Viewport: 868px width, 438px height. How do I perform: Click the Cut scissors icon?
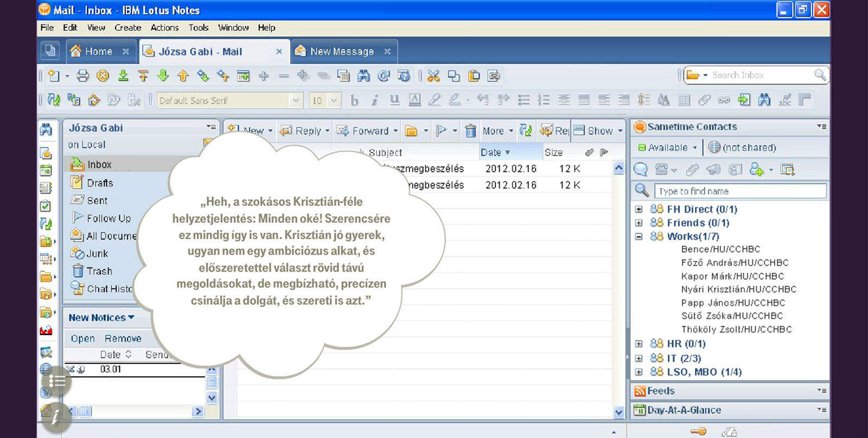point(433,76)
